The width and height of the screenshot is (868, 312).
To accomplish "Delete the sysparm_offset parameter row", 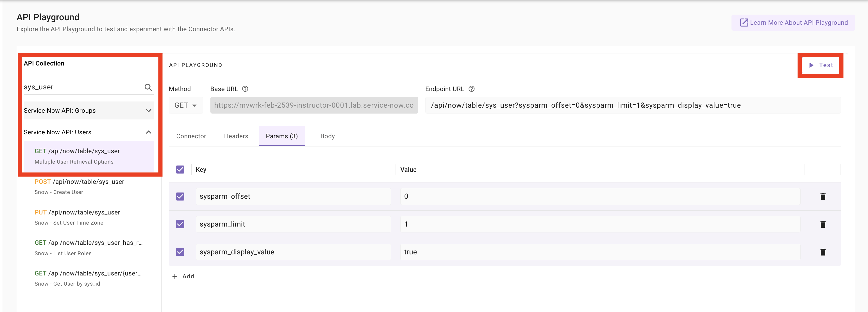I will tap(823, 196).
